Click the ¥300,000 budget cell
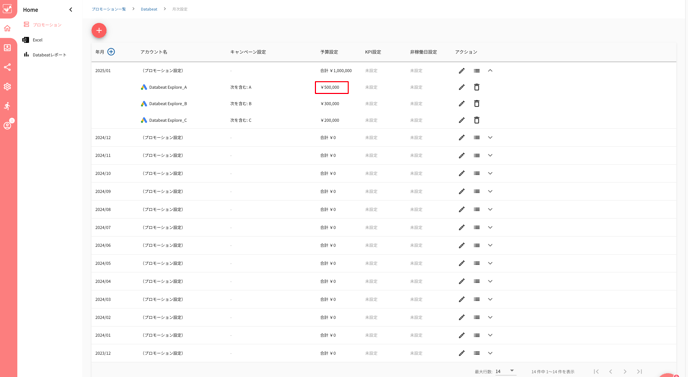 click(330, 104)
